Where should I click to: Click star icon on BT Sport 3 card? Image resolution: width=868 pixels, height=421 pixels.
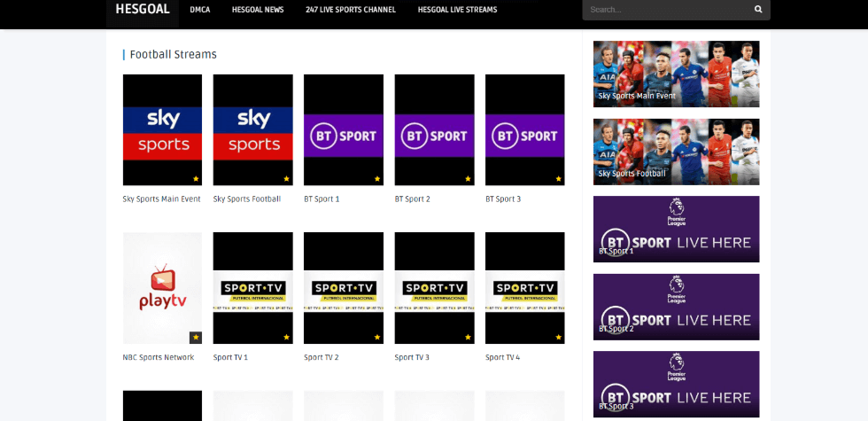(559, 179)
